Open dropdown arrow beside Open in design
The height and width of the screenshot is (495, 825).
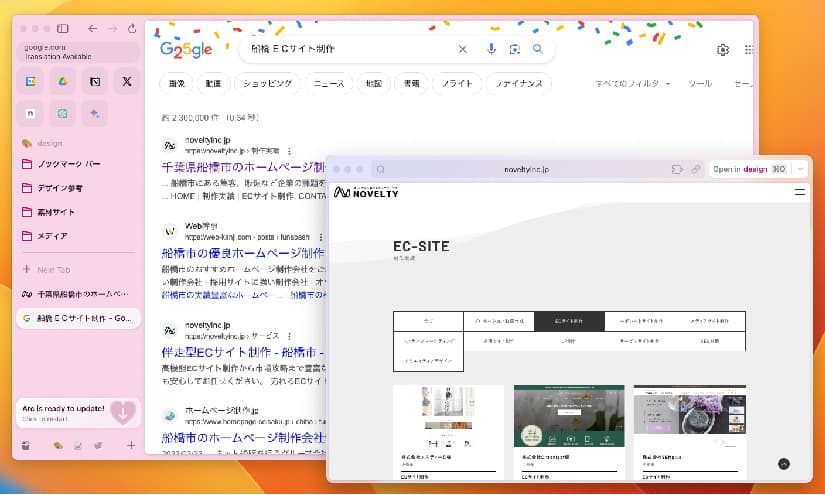[800, 169]
